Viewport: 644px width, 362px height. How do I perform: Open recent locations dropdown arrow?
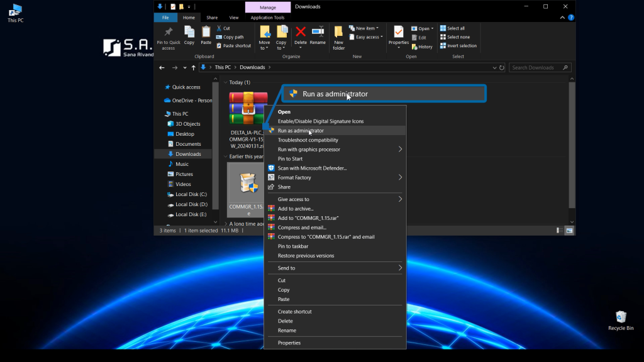click(x=185, y=68)
